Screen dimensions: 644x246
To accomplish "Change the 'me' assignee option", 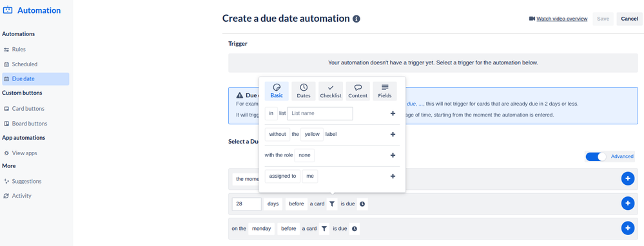I will [x=310, y=176].
